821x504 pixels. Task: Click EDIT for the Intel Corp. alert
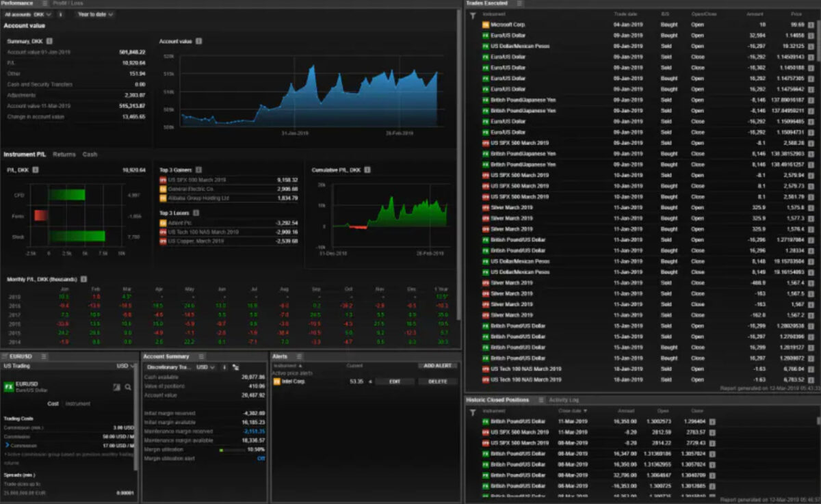[x=395, y=382]
